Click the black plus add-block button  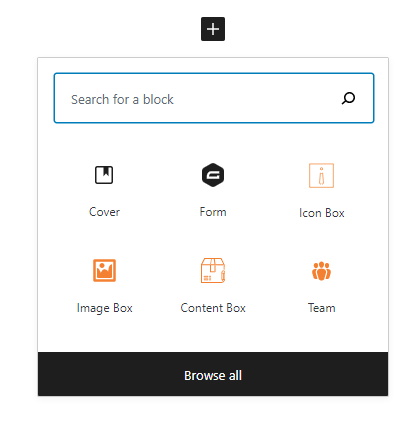[x=213, y=29]
